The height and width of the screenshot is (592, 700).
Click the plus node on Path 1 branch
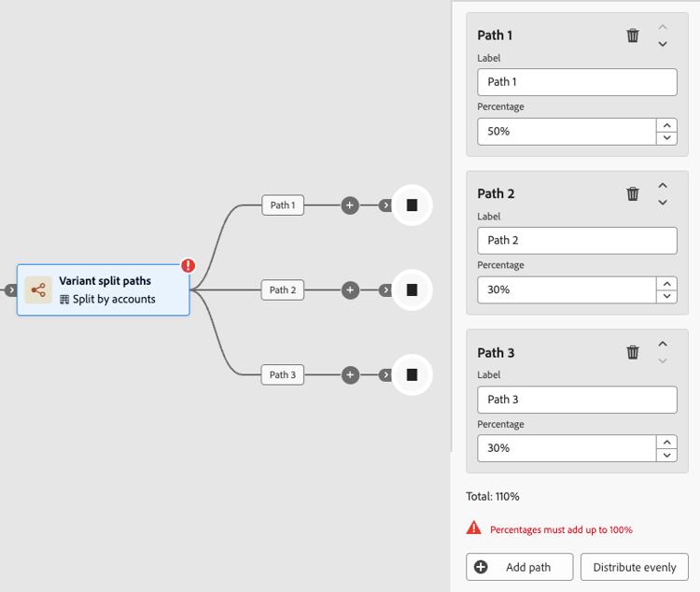[350, 205]
